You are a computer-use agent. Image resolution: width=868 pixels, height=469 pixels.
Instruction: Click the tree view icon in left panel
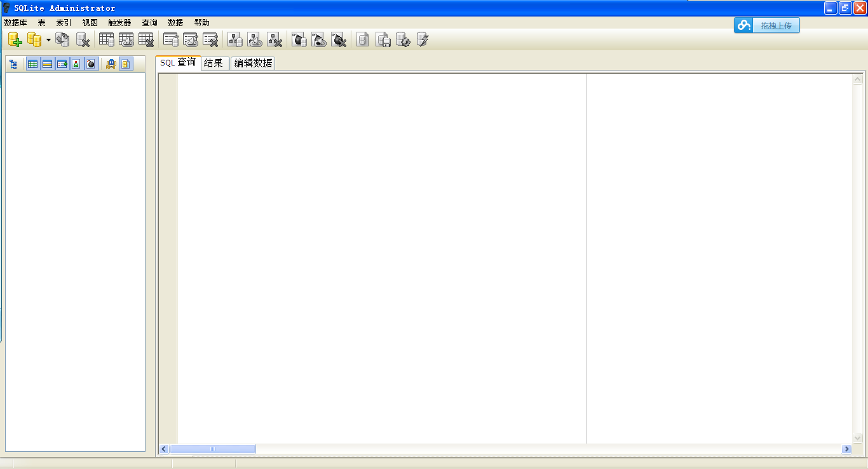(x=13, y=64)
